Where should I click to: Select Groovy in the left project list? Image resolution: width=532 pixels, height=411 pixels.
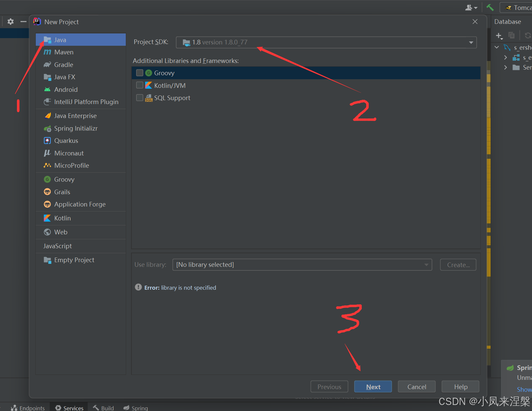80,179
